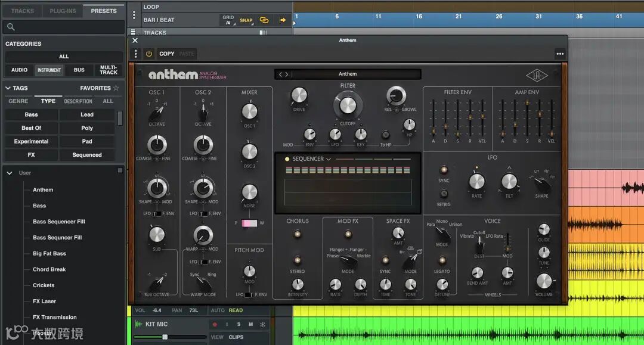Open the Sequencer dropdown chevron
The image size is (644, 345).
(x=329, y=159)
